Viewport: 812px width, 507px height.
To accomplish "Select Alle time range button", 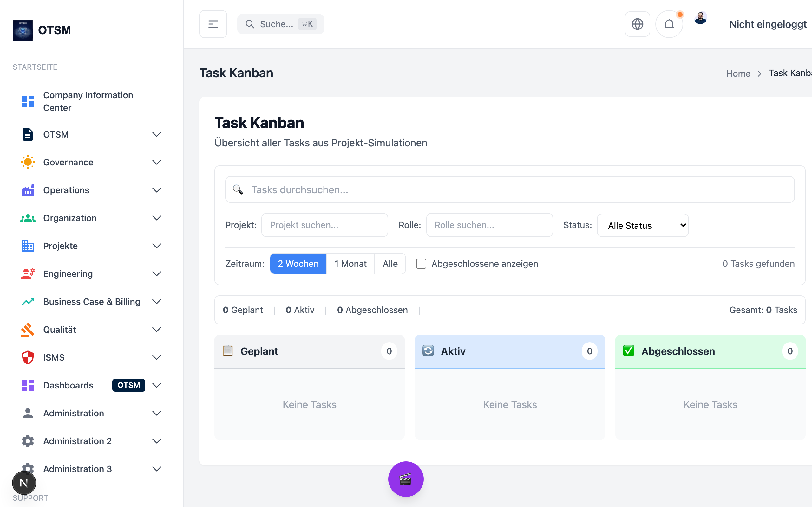I will pos(390,264).
